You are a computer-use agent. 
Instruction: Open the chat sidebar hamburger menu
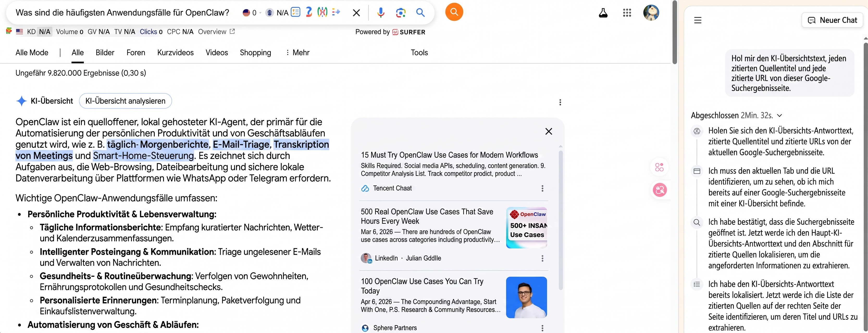point(698,20)
